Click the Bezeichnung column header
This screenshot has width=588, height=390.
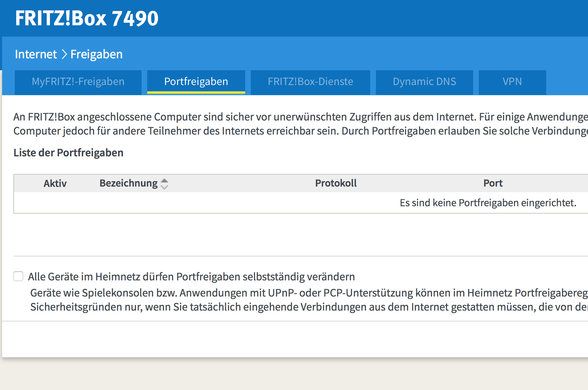click(x=129, y=183)
